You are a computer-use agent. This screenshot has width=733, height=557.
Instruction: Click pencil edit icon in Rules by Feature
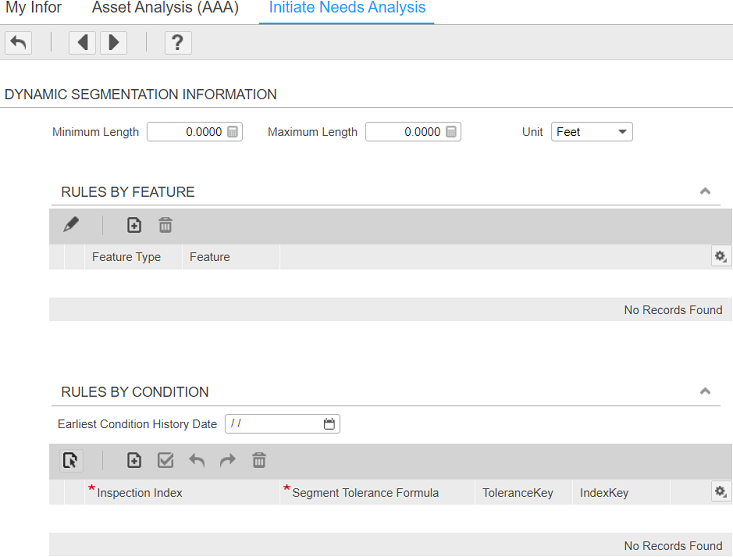(x=71, y=225)
